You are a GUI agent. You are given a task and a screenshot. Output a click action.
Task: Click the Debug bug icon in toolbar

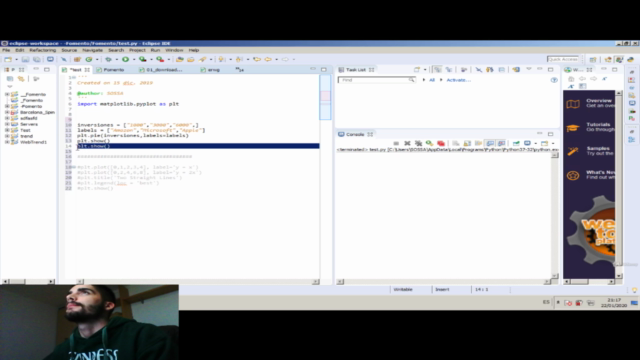point(108,60)
